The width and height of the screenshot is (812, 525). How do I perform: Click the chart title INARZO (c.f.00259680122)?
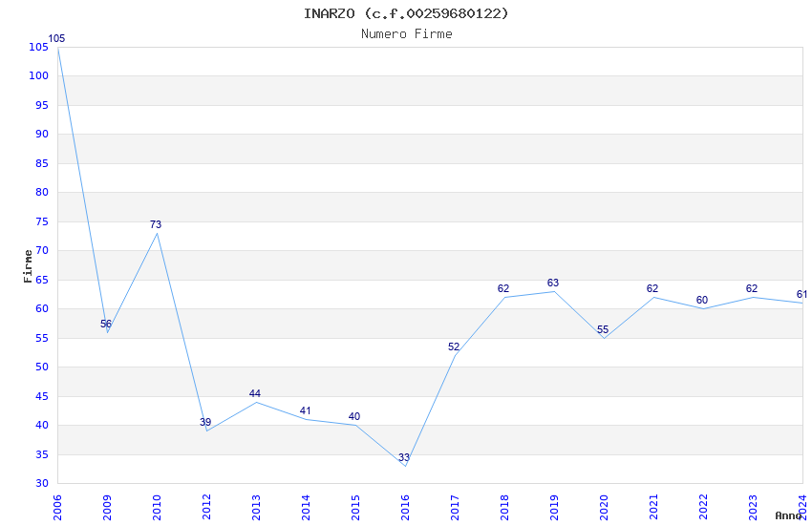(406, 13)
